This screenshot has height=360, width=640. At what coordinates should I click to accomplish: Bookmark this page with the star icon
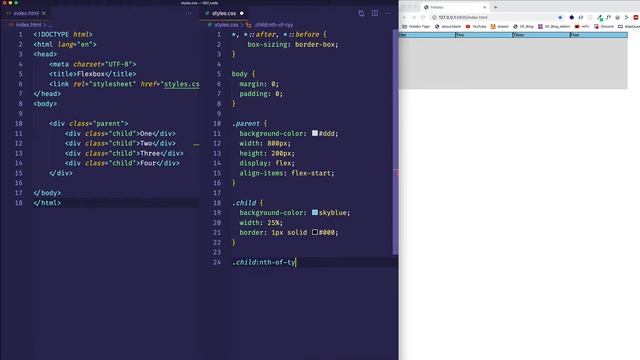[x=560, y=18]
